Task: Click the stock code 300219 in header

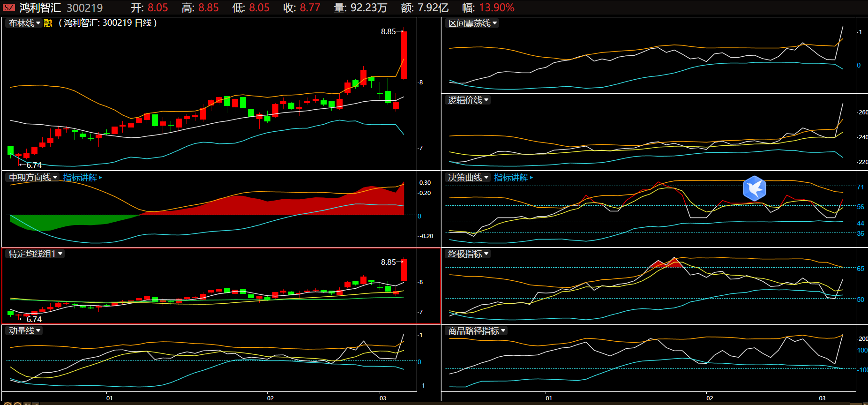Action: 85,8
